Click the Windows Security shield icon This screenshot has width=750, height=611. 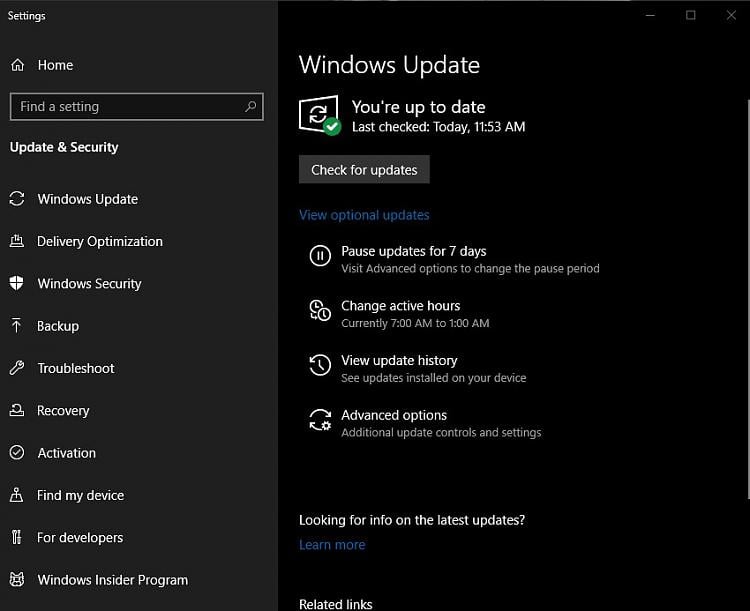[16, 283]
